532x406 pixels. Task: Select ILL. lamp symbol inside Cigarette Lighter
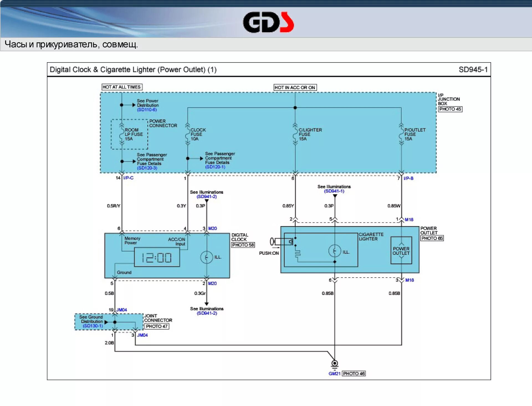[x=335, y=251]
